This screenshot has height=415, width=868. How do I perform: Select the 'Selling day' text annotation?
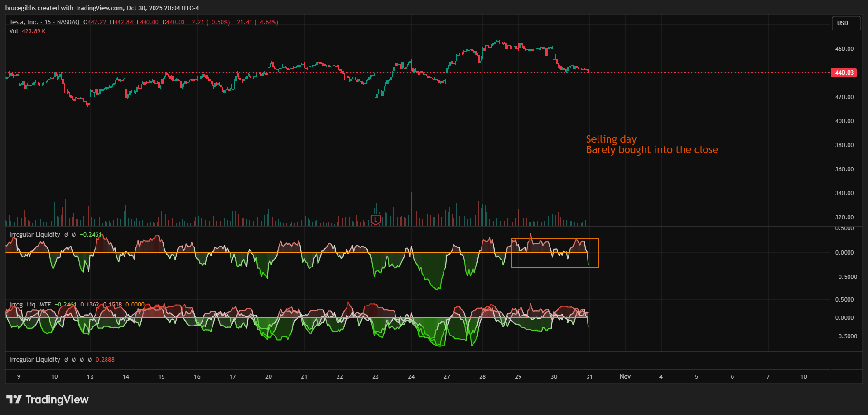(x=611, y=139)
